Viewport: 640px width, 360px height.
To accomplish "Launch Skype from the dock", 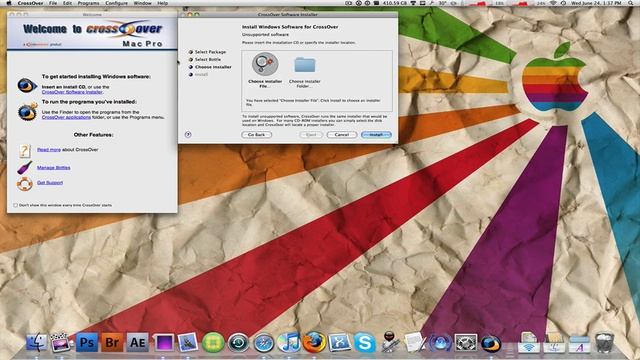I will click(364, 342).
